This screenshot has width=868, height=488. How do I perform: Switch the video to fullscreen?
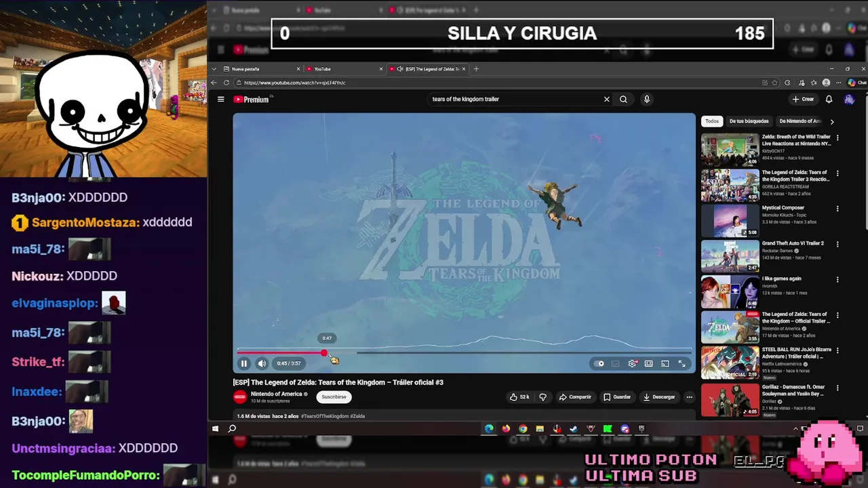pos(682,364)
